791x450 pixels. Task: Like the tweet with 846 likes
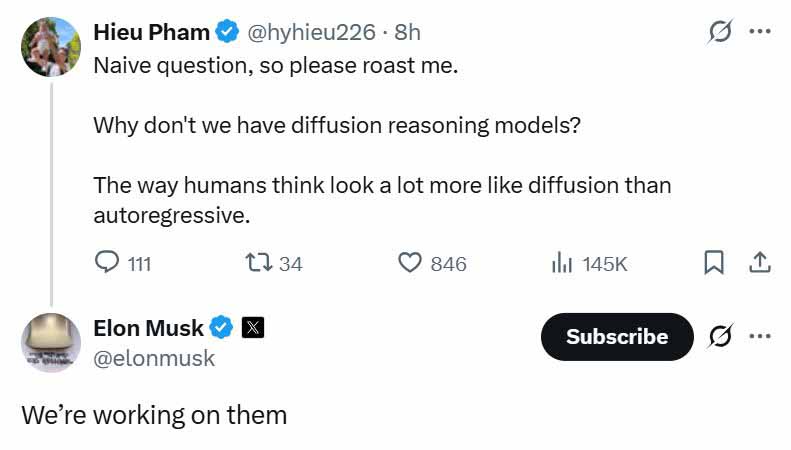click(432, 263)
